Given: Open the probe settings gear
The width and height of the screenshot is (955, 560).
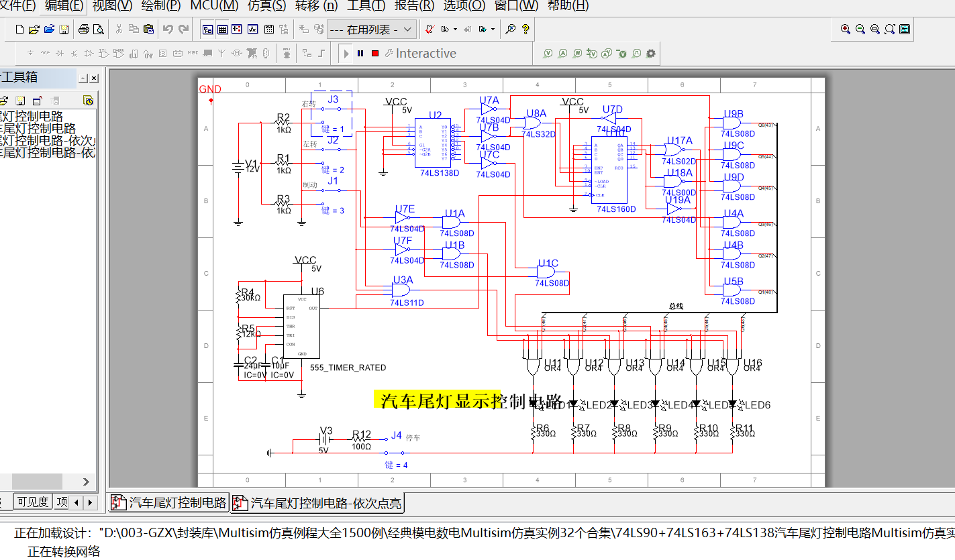Looking at the screenshot, I should 650,54.
